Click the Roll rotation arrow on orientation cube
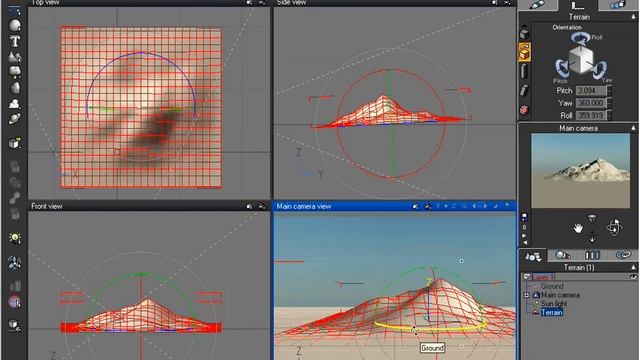The height and width of the screenshot is (360, 640). pos(580,38)
